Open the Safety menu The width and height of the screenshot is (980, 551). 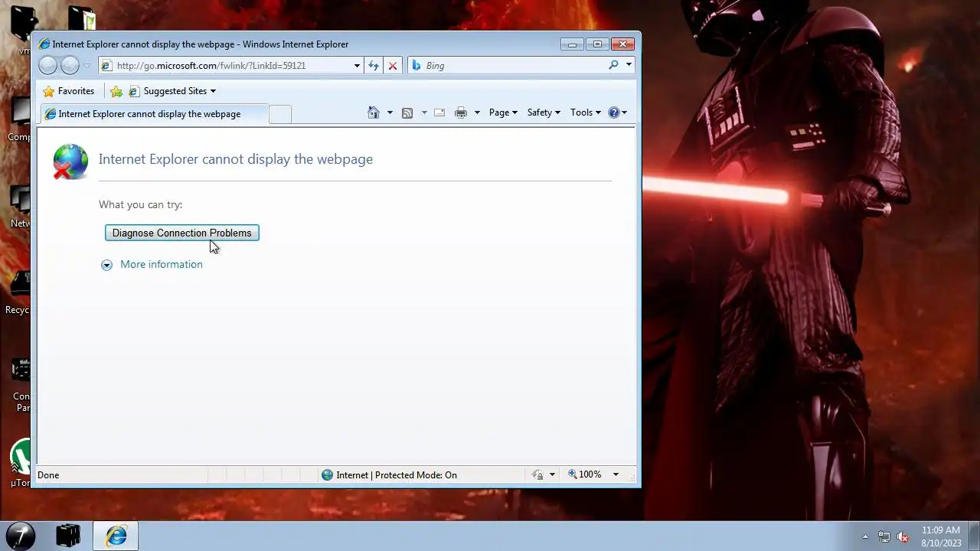[x=544, y=112]
